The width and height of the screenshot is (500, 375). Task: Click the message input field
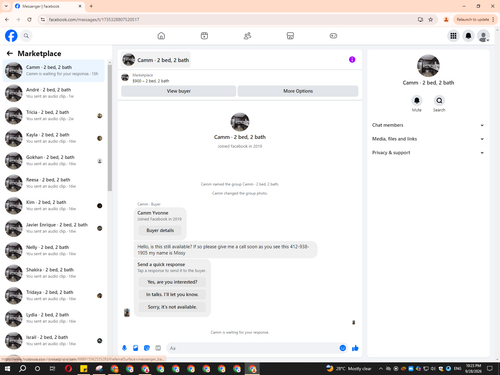click(253, 348)
